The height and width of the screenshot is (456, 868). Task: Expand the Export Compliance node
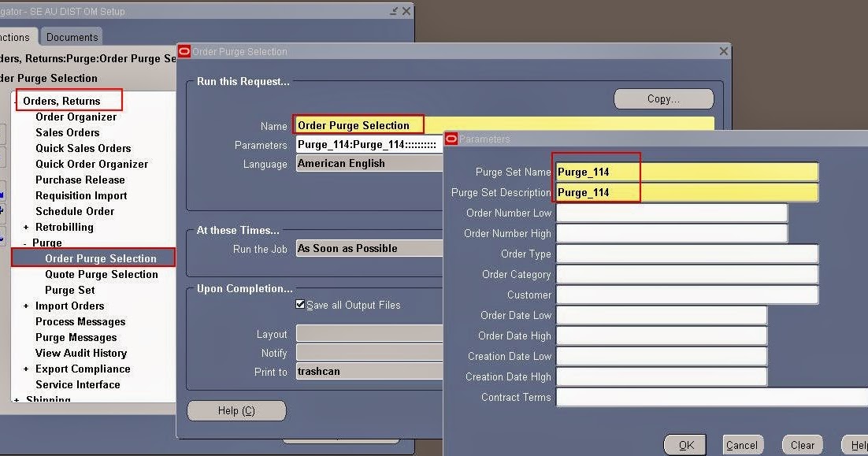click(26, 369)
